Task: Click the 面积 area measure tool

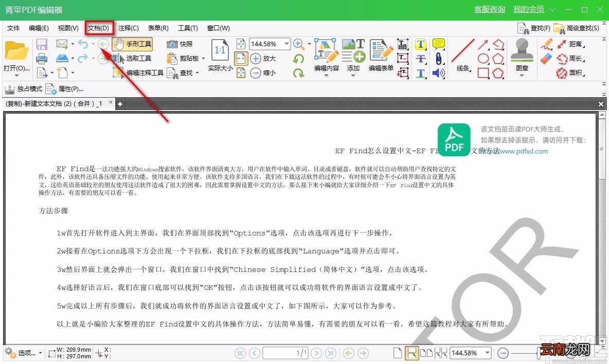Action: coord(570,73)
